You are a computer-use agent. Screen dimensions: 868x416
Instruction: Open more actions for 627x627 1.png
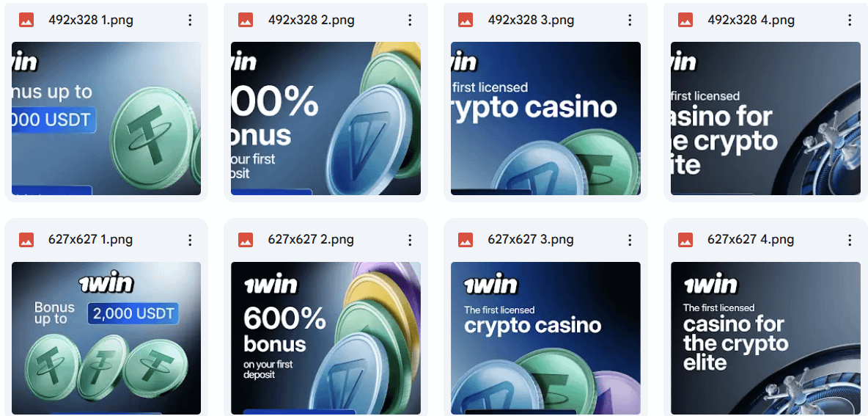click(x=190, y=240)
